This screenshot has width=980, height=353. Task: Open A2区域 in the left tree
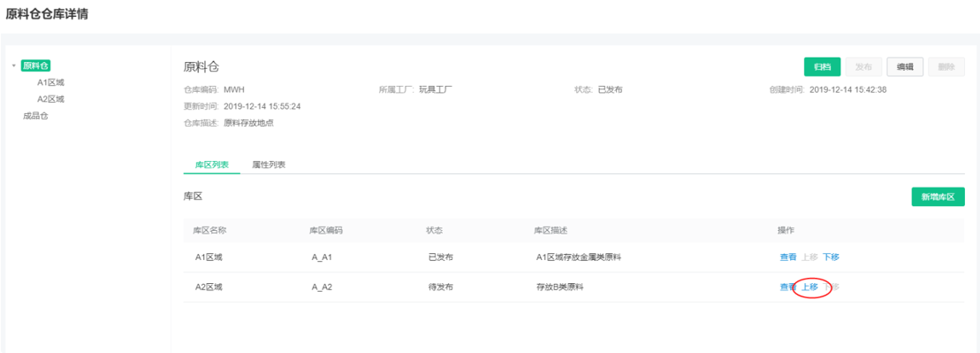(x=50, y=99)
